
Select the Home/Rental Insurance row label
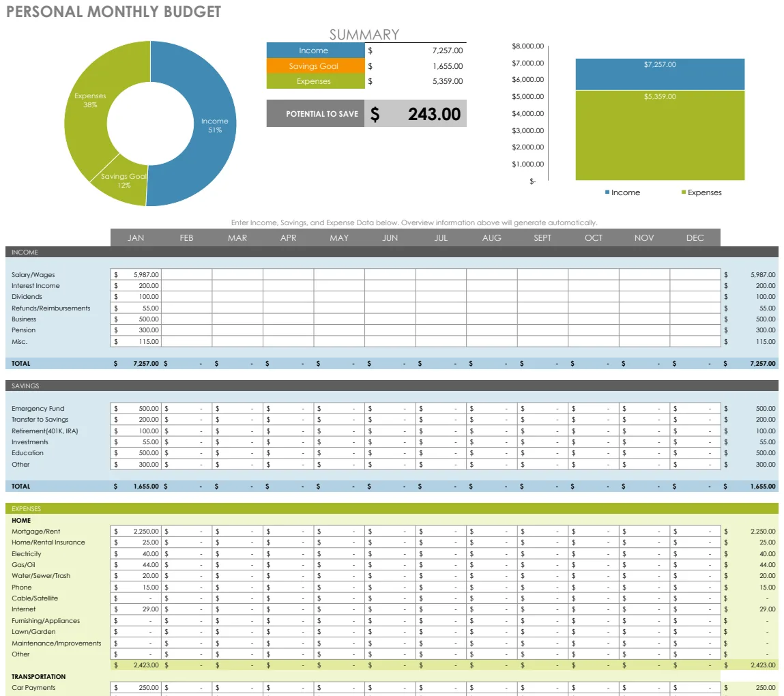tap(48, 542)
